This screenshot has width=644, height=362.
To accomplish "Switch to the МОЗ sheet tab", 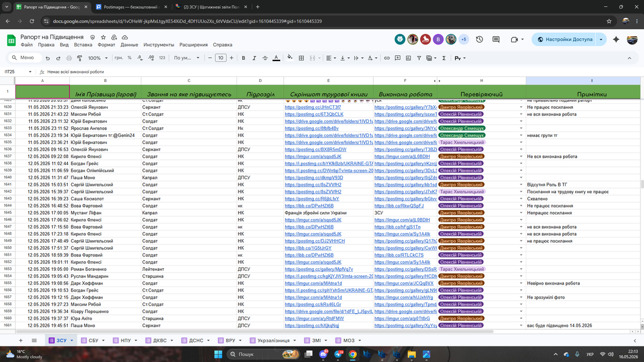I will point(349,340).
